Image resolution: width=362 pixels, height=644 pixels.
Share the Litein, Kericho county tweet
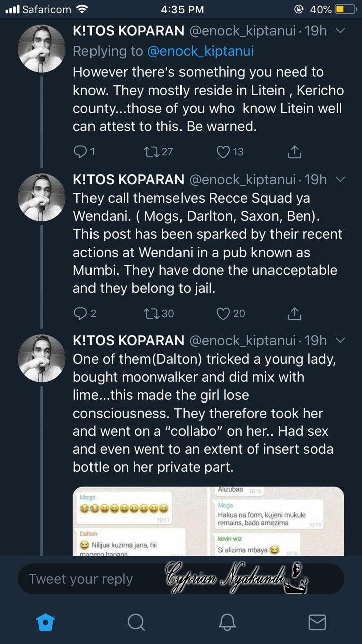(295, 151)
